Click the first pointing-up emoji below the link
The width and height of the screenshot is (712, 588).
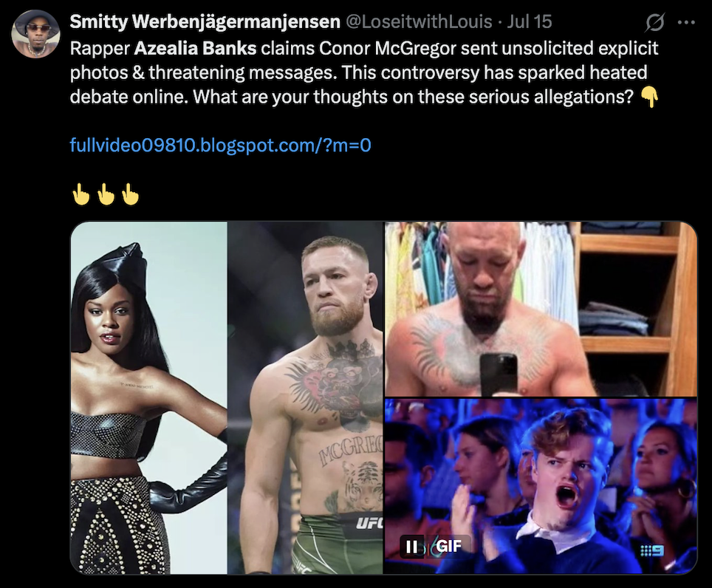pos(81,194)
